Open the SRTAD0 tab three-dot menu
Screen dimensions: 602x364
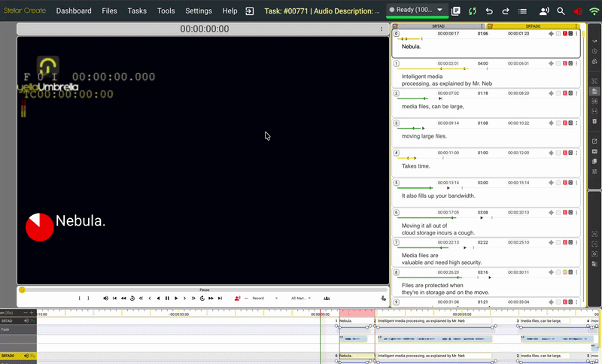[x=576, y=26]
